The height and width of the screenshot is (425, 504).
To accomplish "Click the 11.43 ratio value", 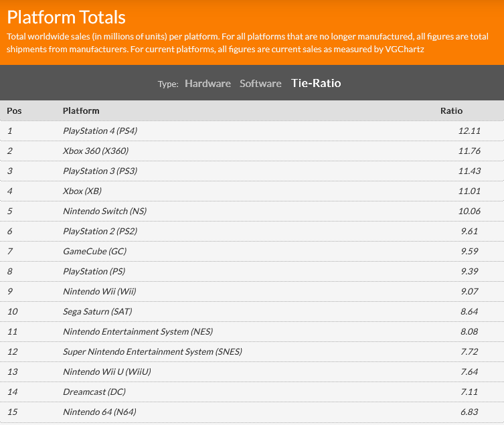I will pos(469,171).
